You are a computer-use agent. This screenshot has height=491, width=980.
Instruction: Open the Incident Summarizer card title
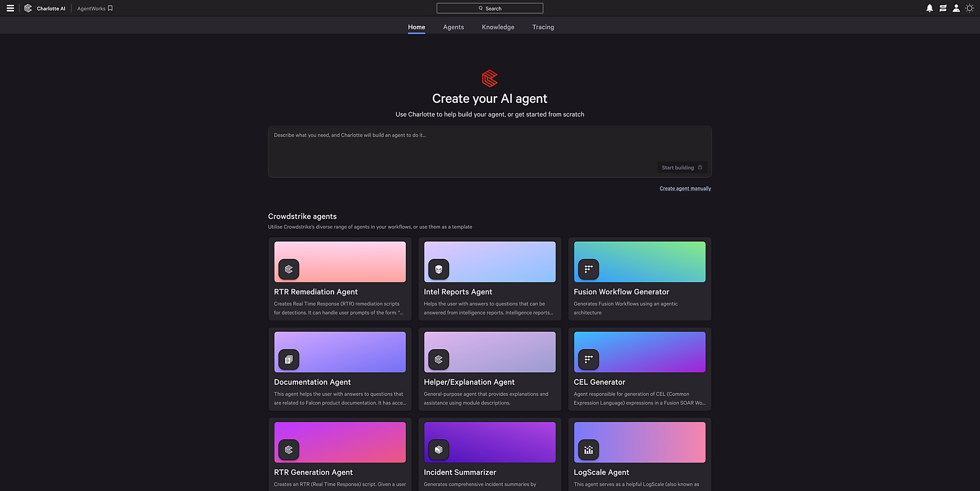(460, 472)
